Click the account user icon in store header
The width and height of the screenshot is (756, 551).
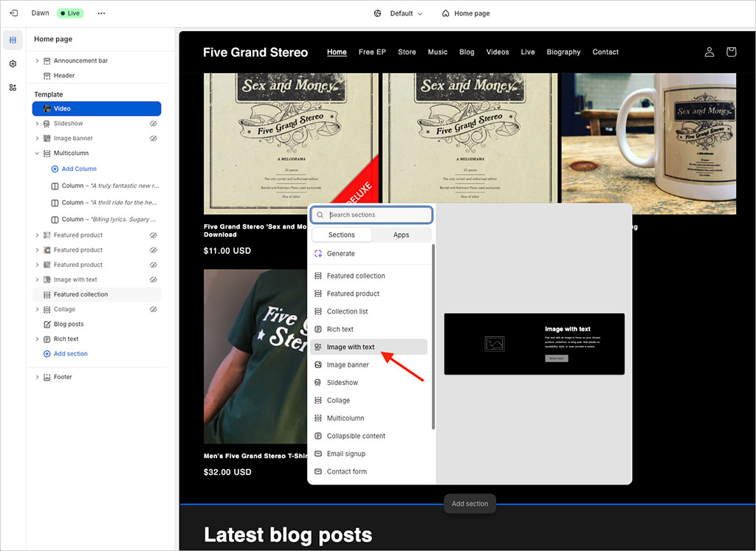click(709, 52)
